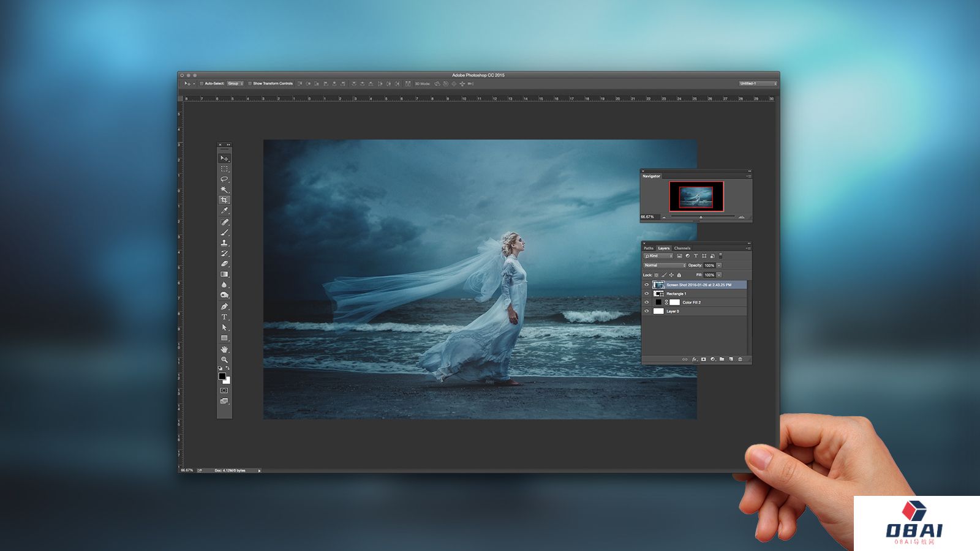Click the foreground color swatch
Image resolution: width=980 pixels, height=551 pixels.
222,376
